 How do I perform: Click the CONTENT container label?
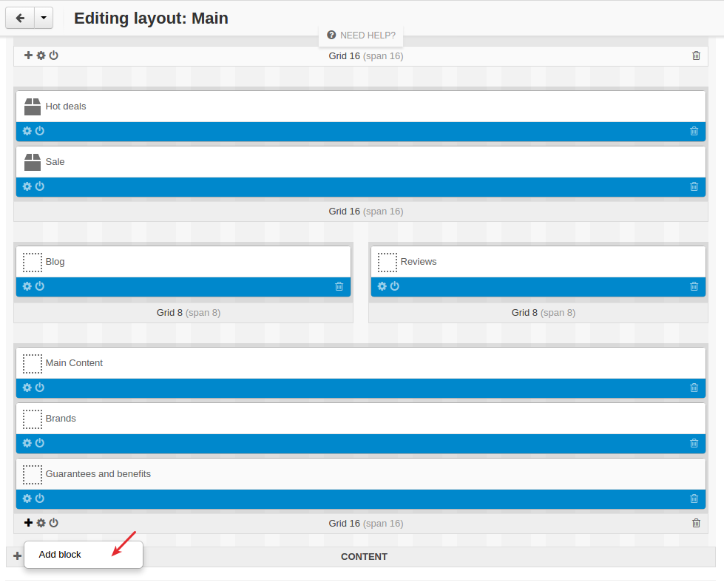364,557
